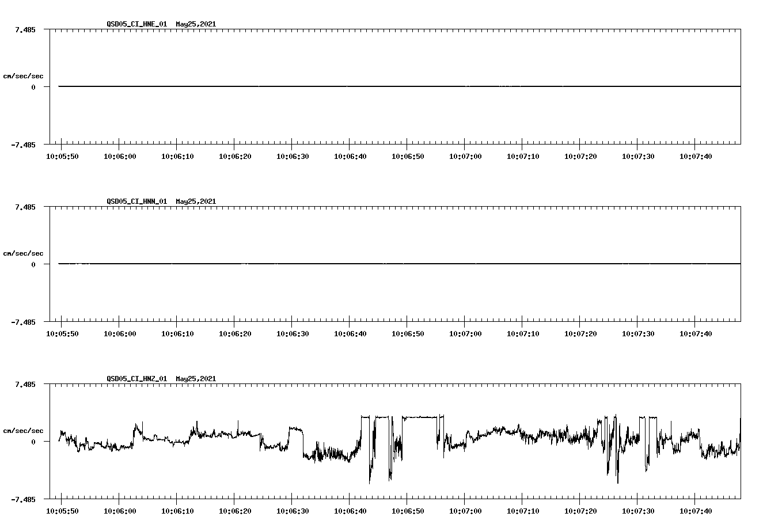The image size is (782, 532).
Task: Click the 10:05:50 time label on bottom axis
Action: coord(63,510)
